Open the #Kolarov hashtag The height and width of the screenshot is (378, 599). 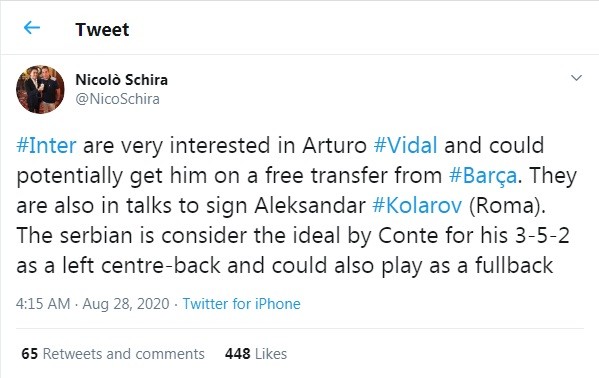(x=417, y=206)
